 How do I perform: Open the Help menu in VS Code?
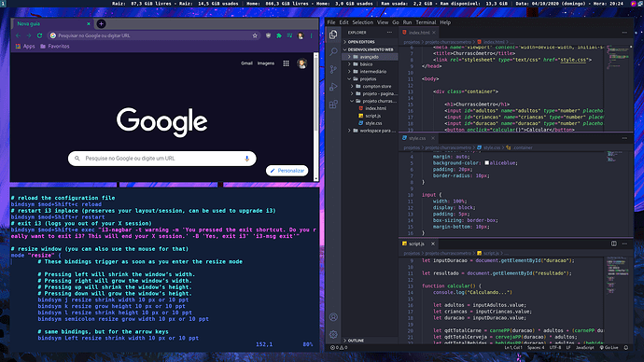pos(445,22)
